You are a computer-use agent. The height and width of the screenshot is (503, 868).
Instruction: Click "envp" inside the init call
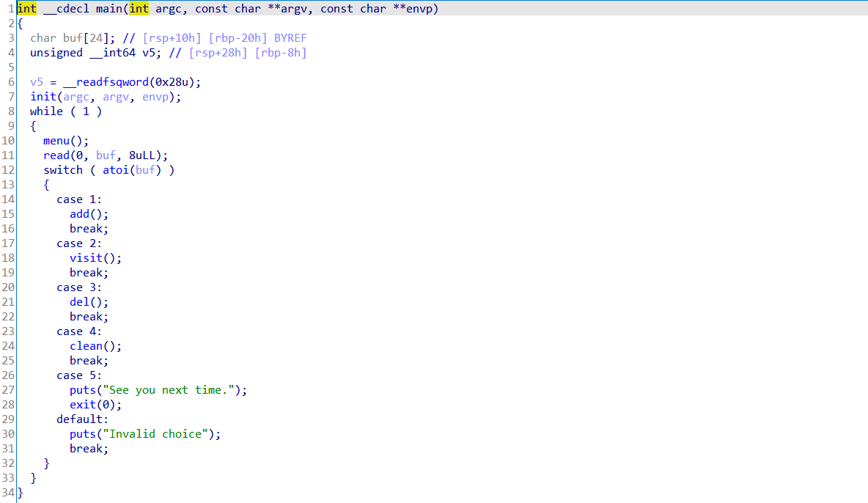pos(155,97)
